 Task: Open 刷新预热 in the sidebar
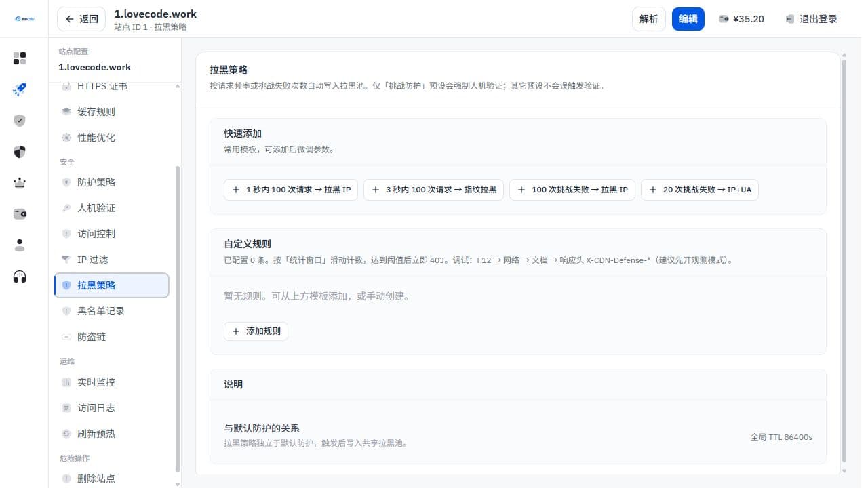(112, 434)
